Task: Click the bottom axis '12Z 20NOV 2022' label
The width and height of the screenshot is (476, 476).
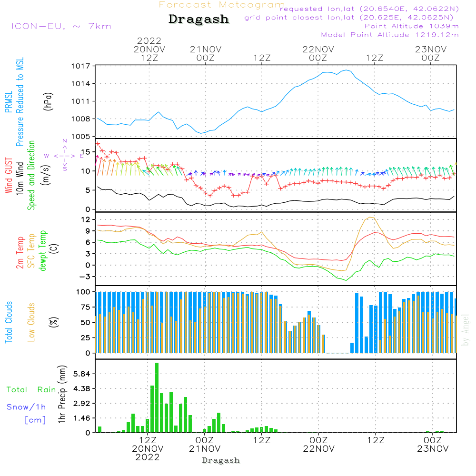Action: point(148,449)
